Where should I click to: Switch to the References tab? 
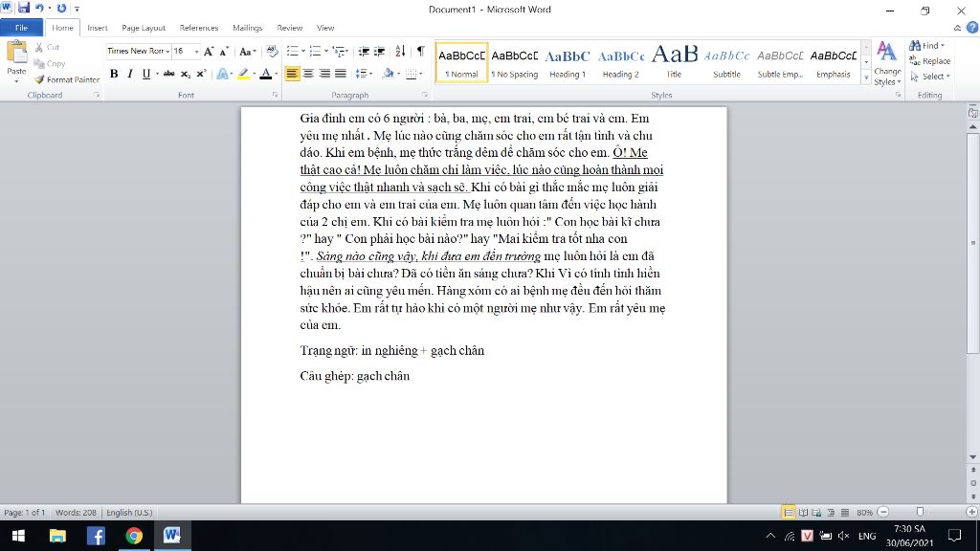(199, 28)
